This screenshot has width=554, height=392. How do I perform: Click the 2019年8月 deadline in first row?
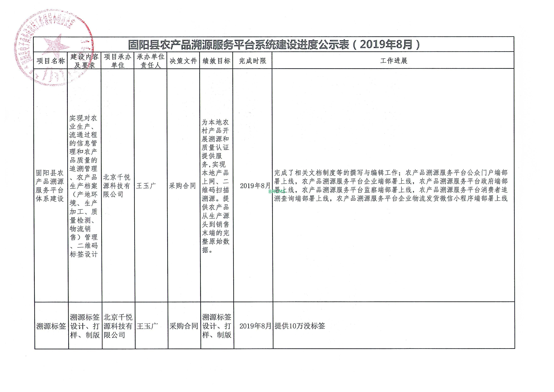255,186
